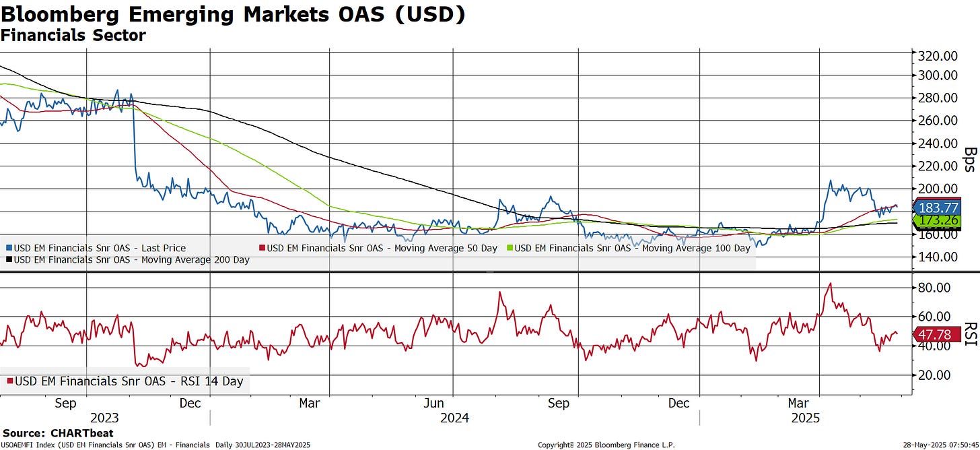The image size is (980, 450).
Task: Click the Bps axis title
Action: 970,160
